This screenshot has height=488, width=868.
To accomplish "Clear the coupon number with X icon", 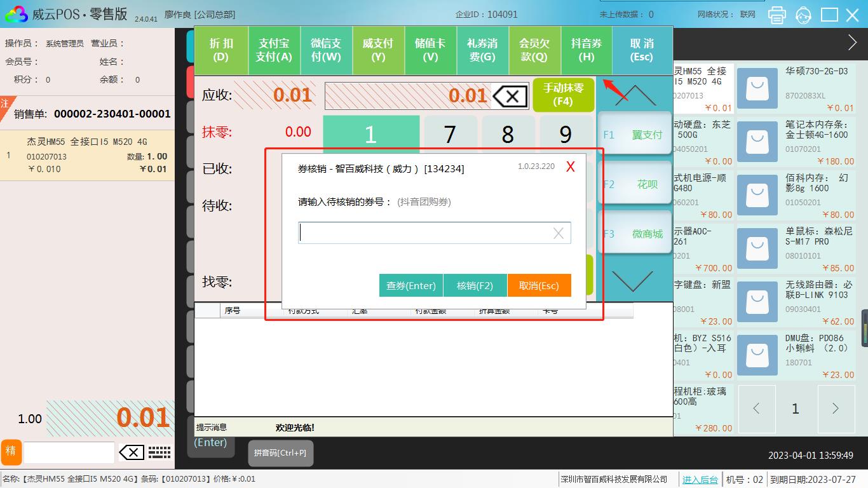I will coord(558,233).
